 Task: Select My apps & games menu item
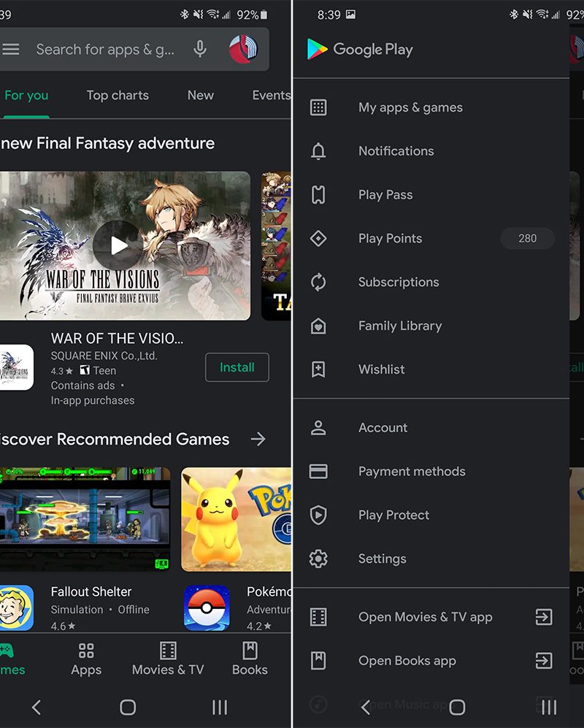(x=410, y=107)
